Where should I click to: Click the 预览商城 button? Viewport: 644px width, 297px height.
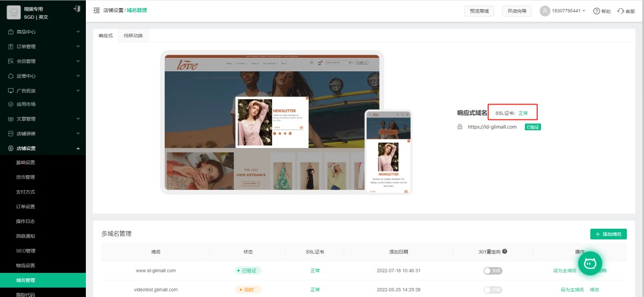click(x=479, y=11)
